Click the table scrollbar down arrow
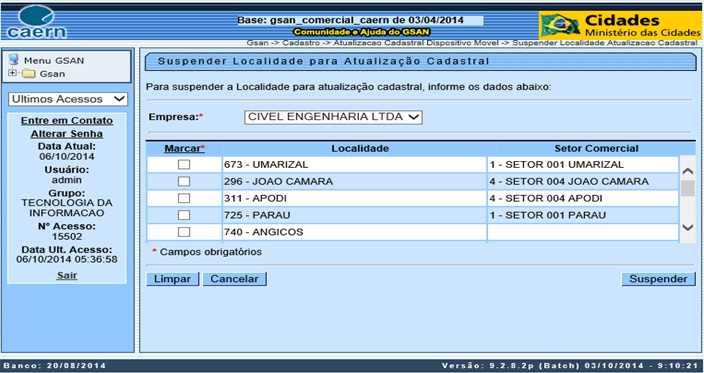704x373 pixels. (687, 228)
